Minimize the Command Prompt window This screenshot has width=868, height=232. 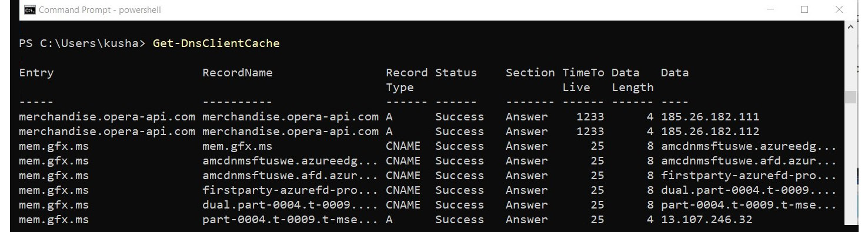pos(770,10)
